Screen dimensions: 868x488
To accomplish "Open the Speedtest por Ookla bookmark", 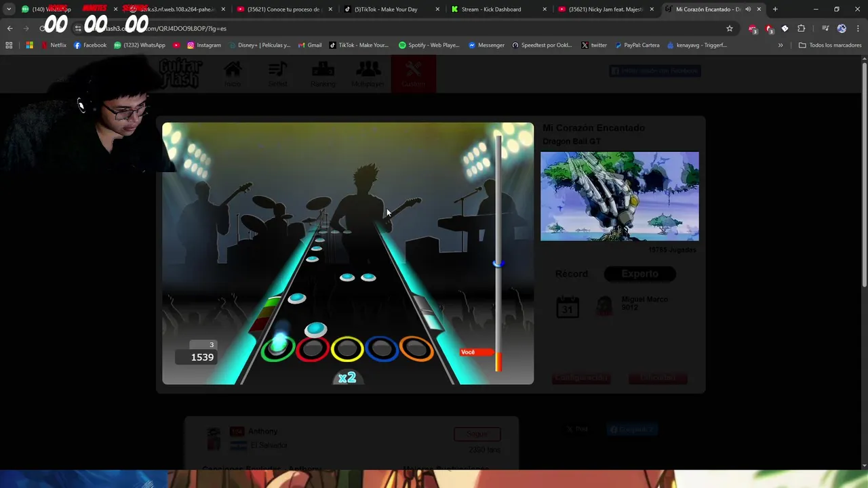I will point(542,45).
